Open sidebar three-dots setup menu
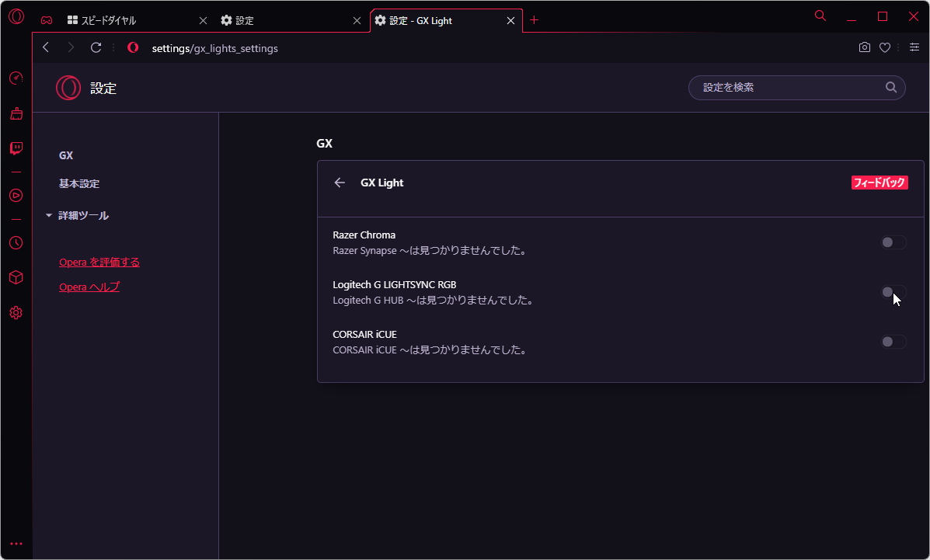This screenshot has width=930, height=560. click(16, 544)
